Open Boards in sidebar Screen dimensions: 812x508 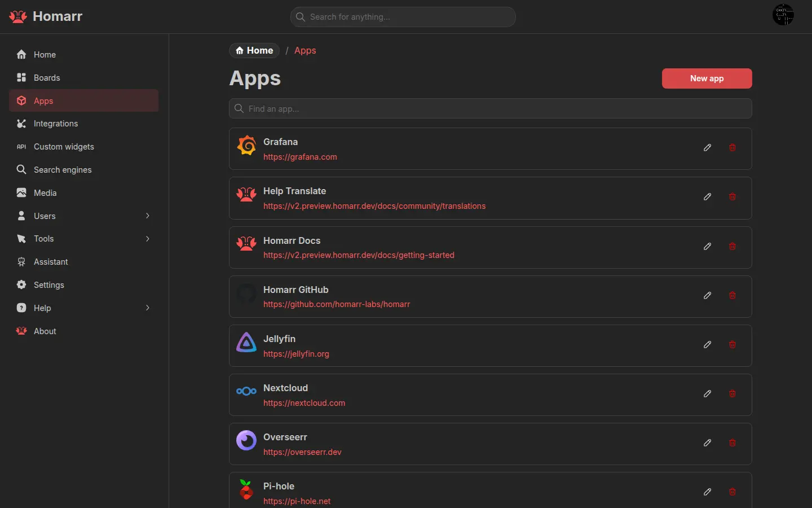pyautogui.click(x=84, y=78)
